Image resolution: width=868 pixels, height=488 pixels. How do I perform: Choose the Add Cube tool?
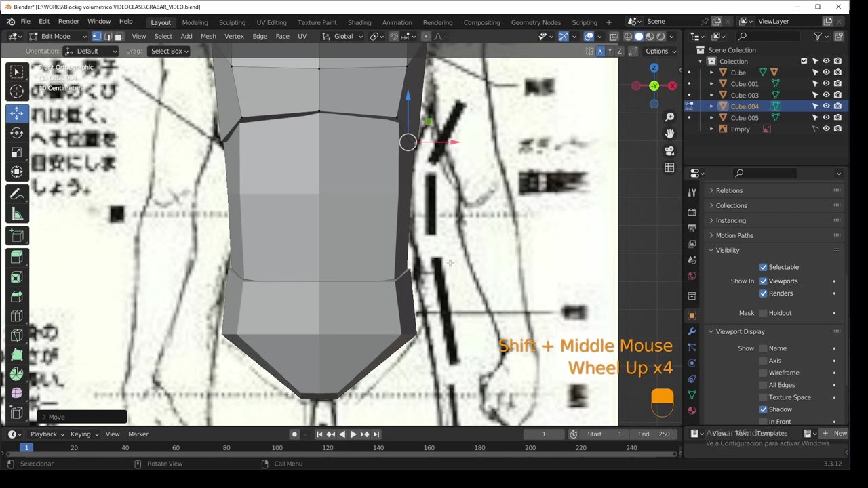17,236
